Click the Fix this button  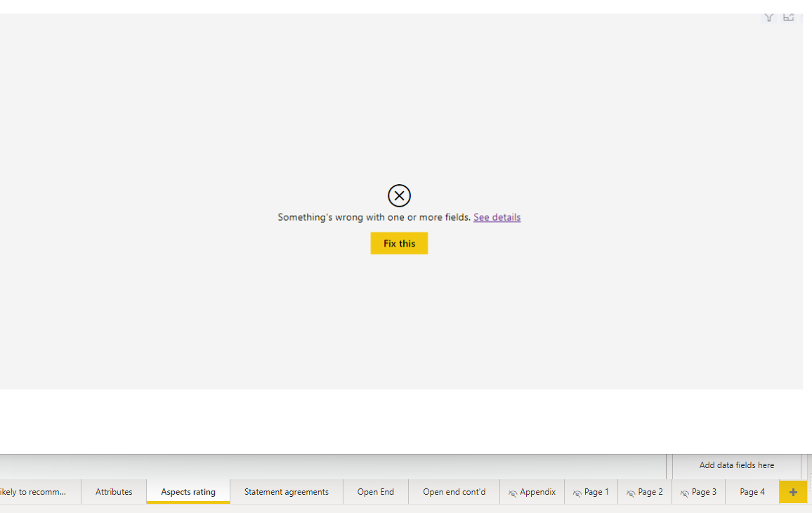pos(399,244)
